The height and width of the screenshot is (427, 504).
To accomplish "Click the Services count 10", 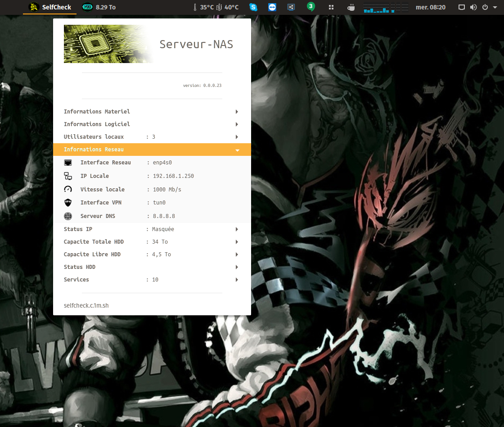I will [155, 280].
